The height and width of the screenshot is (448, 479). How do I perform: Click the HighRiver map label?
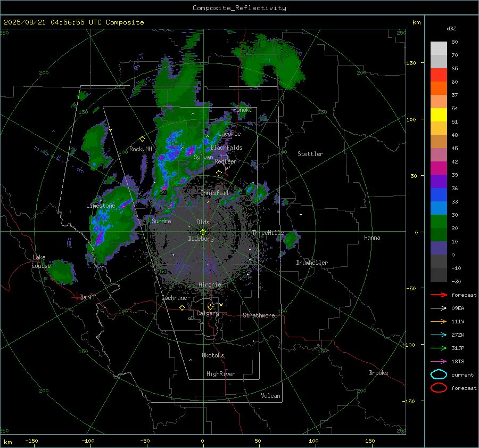pos(221,374)
